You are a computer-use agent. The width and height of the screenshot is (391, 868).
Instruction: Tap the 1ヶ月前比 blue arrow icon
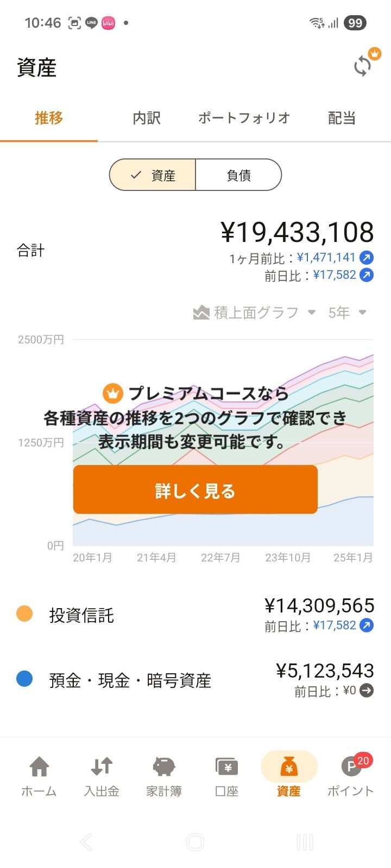tap(367, 258)
